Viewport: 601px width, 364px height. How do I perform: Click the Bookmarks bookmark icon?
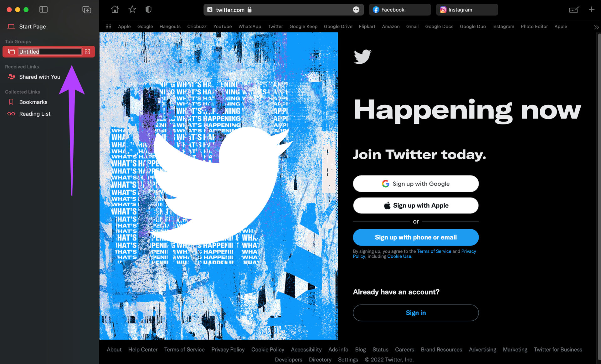11,102
